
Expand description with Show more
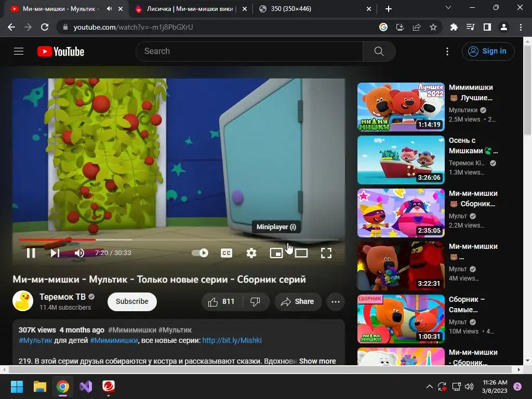pyautogui.click(x=317, y=361)
